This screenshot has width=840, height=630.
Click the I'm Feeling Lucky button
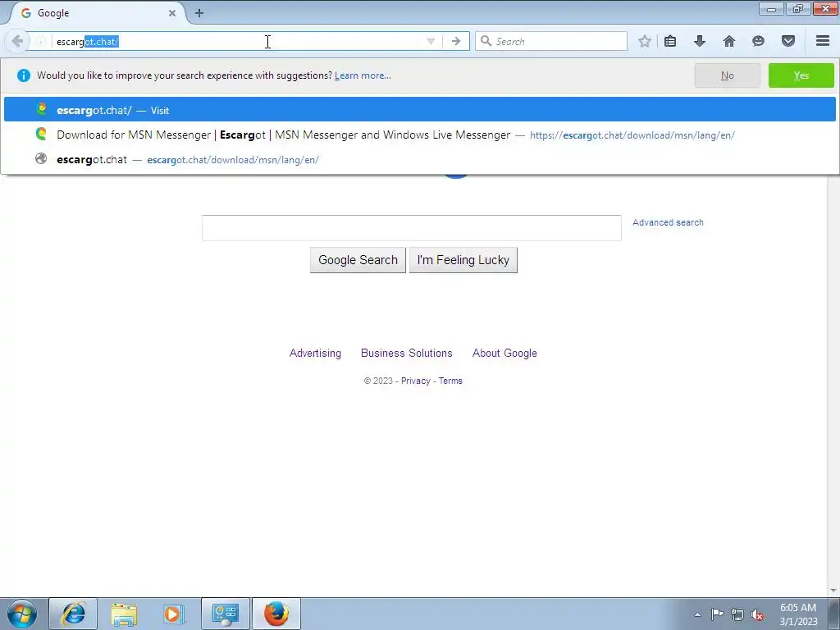coord(463,260)
